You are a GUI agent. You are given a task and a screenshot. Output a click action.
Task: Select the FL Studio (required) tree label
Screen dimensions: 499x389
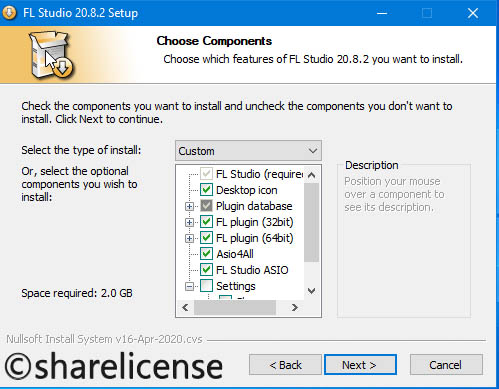[x=260, y=174]
